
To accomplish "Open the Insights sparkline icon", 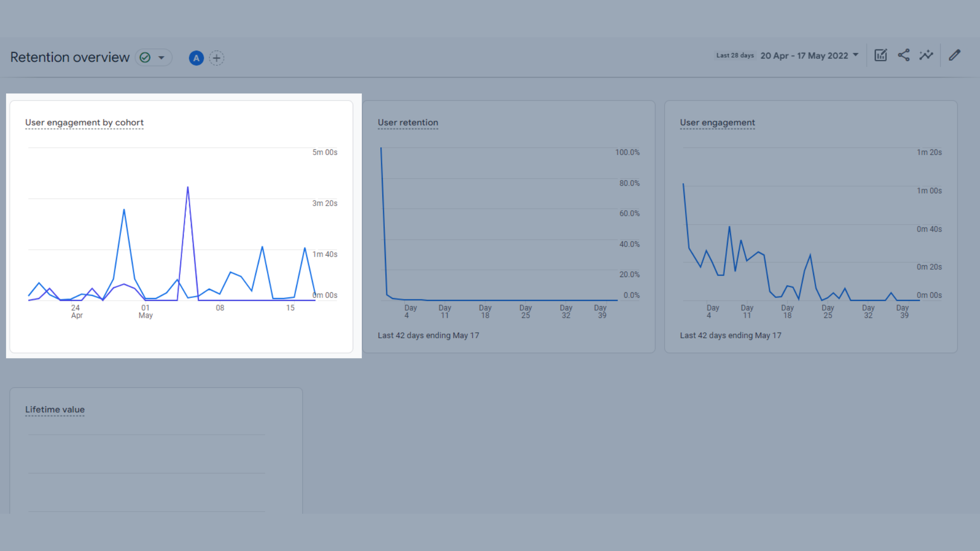I will [926, 56].
